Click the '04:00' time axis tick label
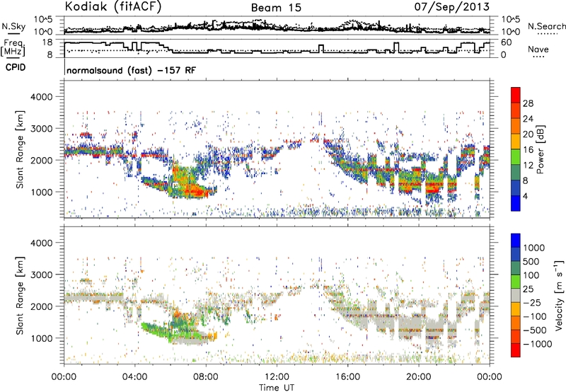 [135, 377]
